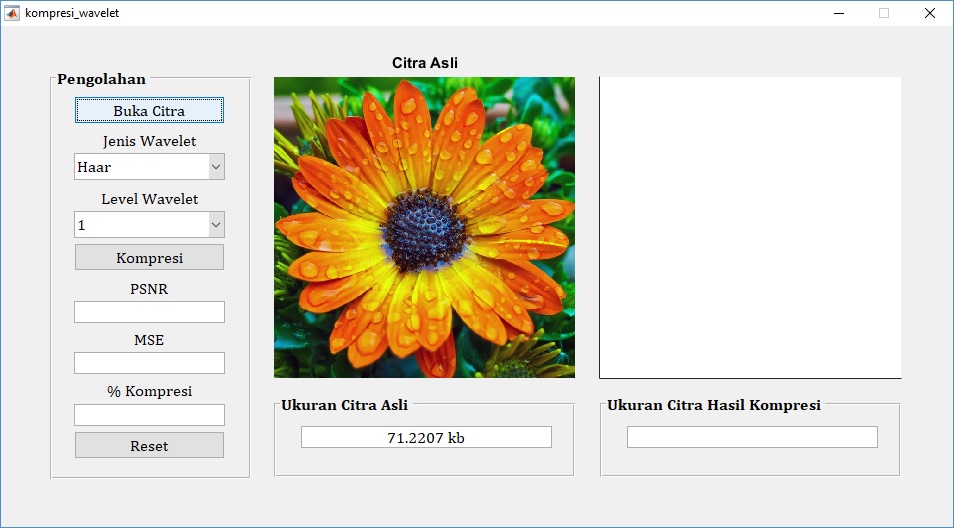This screenshot has width=954, height=528.
Task: Close the kompresi_wavelet window
Action: tap(930, 13)
